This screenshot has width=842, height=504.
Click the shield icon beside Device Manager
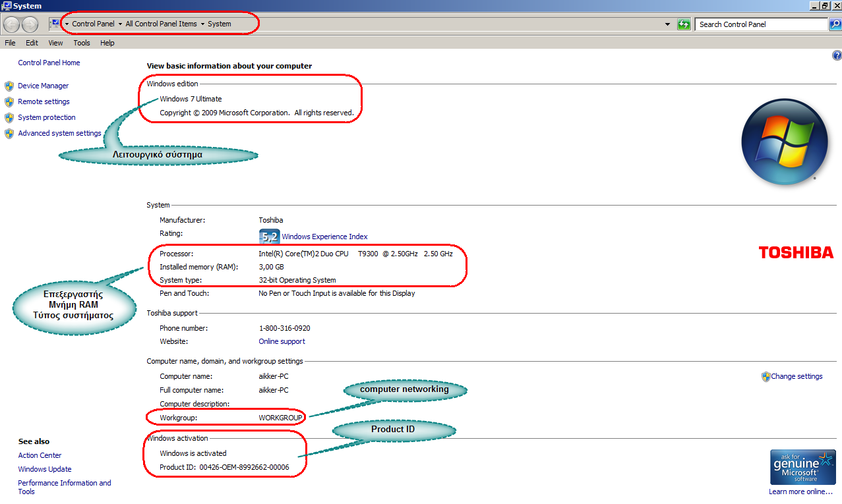[x=9, y=86]
